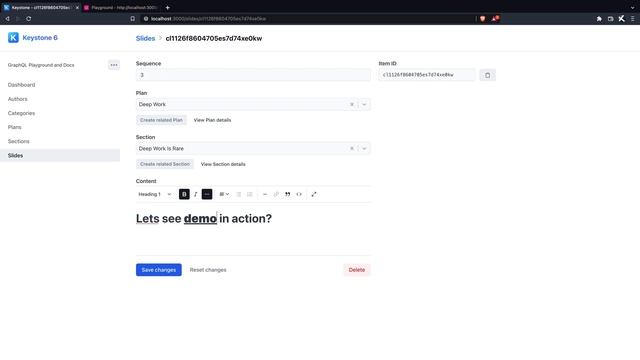
Task: Insert code block via editor toolbar
Action: pos(299,194)
